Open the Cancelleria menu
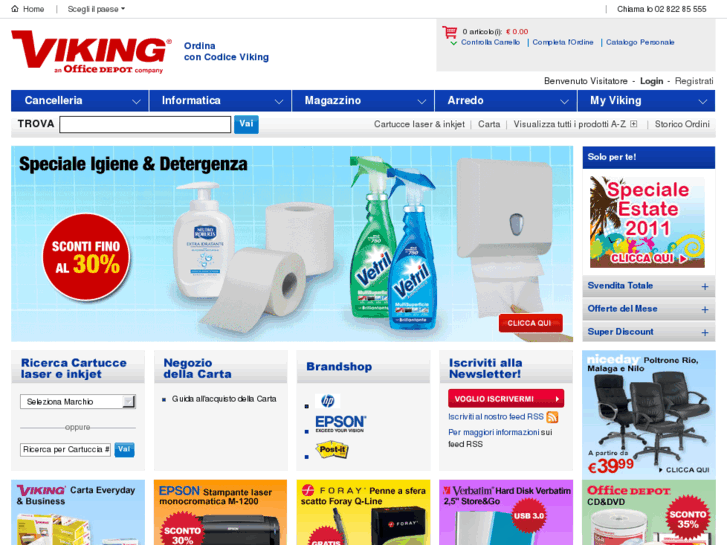The width and height of the screenshot is (727, 545). point(80,101)
